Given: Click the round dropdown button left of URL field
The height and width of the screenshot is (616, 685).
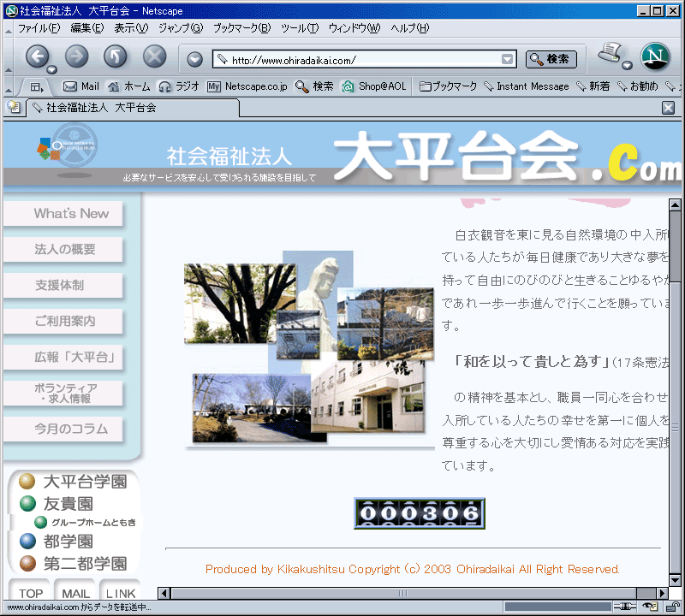Looking at the screenshot, I should [x=195, y=59].
